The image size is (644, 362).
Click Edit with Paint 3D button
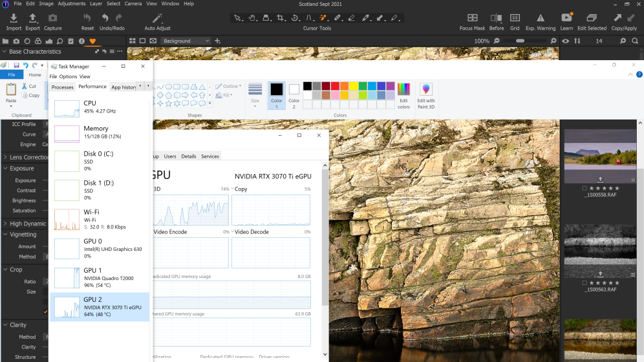[x=426, y=96]
